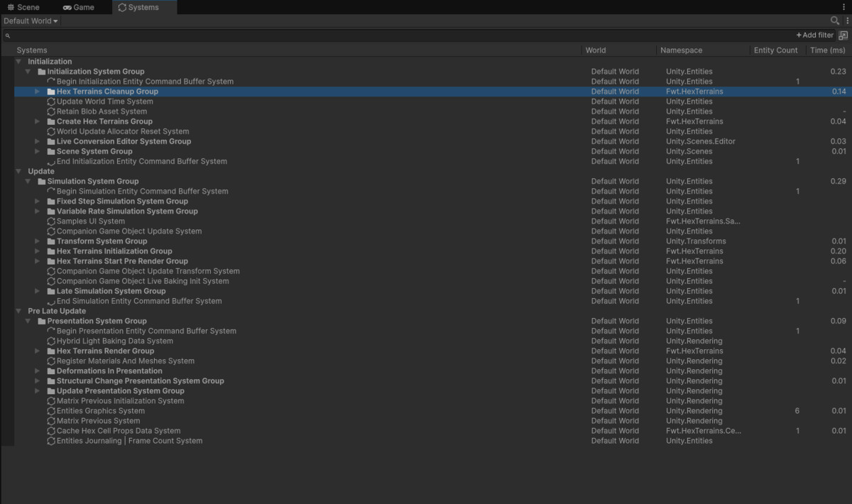Expand the Deformations In Presentation group

click(x=38, y=371)
